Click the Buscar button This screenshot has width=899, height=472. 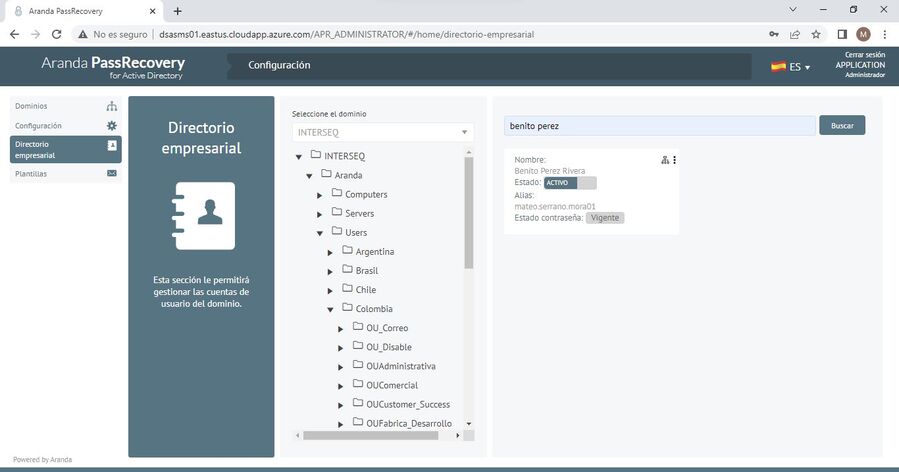pyautogui.click(x=842, y=126)
